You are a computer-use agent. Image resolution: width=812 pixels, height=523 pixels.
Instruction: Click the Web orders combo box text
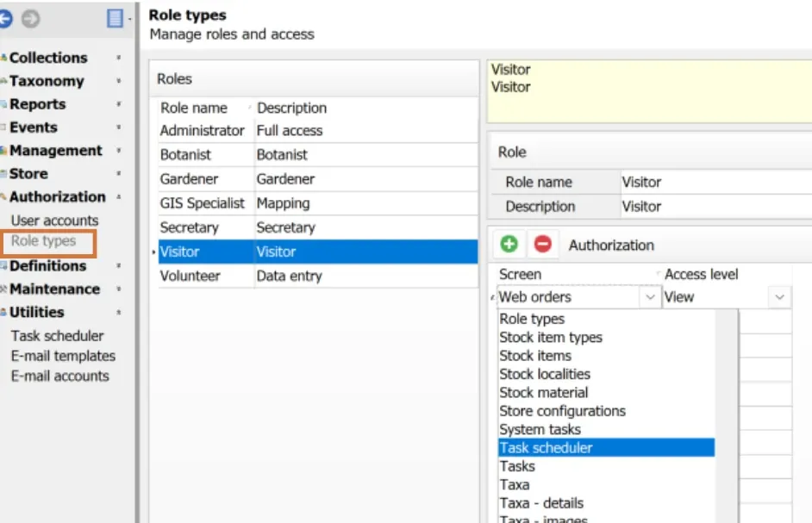(535, 297)
